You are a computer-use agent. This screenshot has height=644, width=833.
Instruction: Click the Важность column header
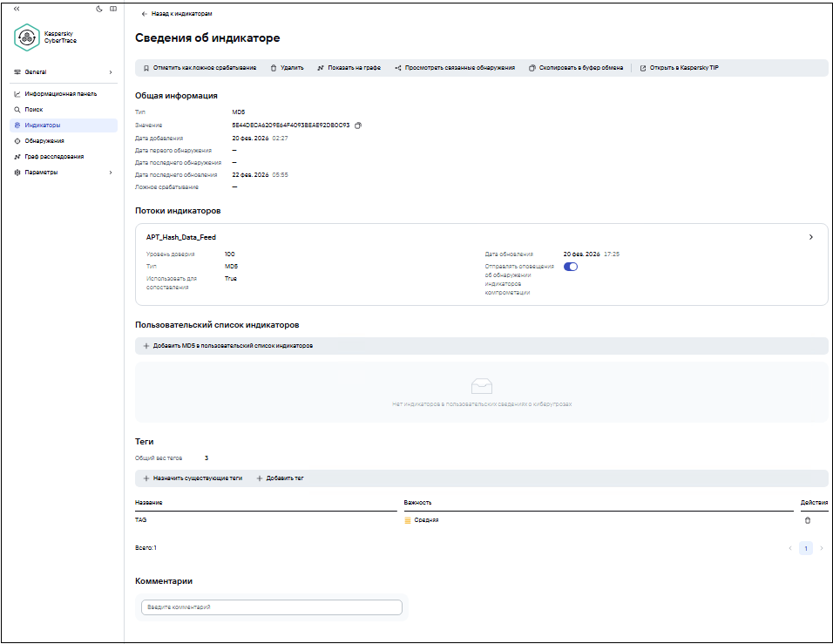click(x=417, y=503)
